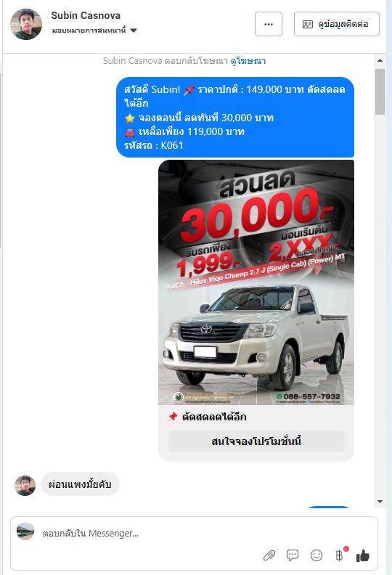The image size is (392, 575).
Task: Click the page avatar in reply box
Action: [x=25, y=531]
